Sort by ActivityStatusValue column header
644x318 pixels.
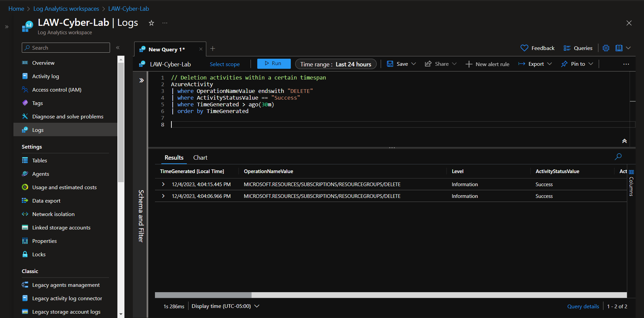[557, 171]
